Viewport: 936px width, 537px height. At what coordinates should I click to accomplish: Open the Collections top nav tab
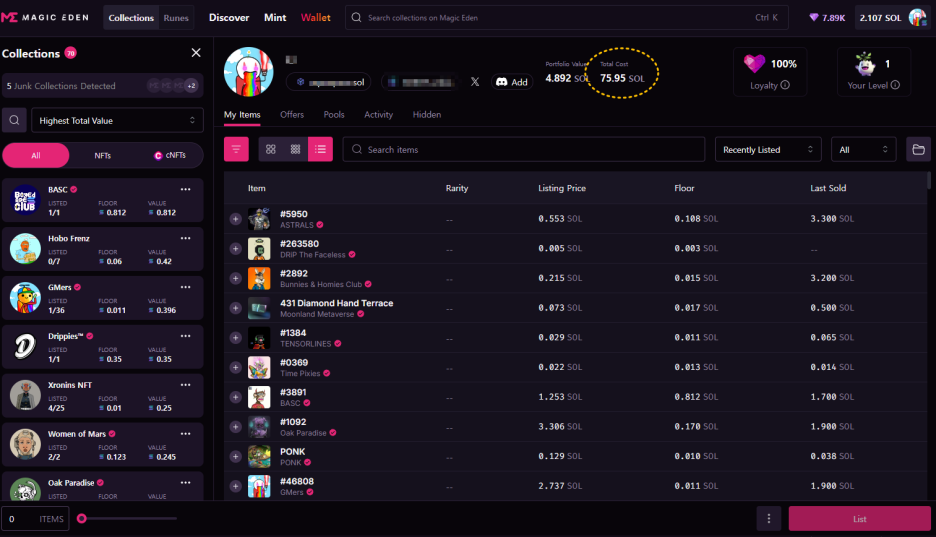pos(131,18)
